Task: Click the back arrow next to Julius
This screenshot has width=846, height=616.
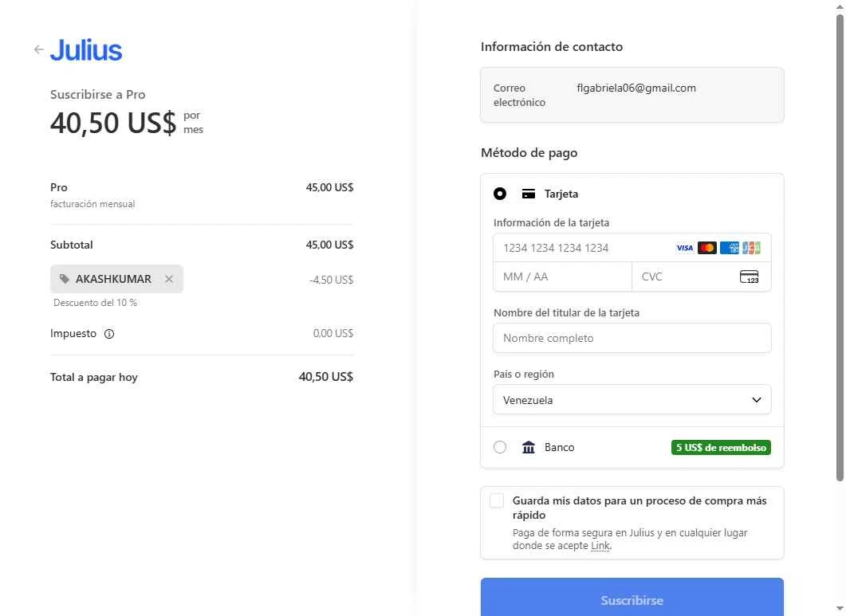Action: [x=39, y=49]
